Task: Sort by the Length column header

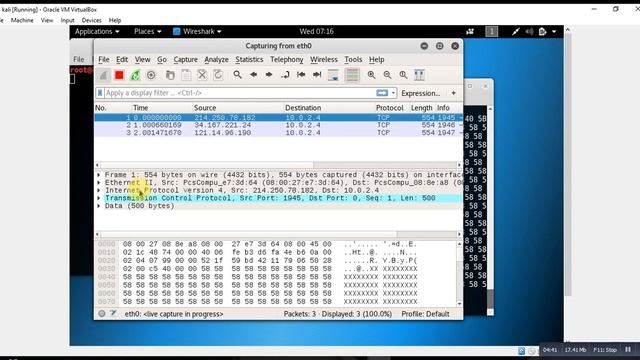Action: 421,108
